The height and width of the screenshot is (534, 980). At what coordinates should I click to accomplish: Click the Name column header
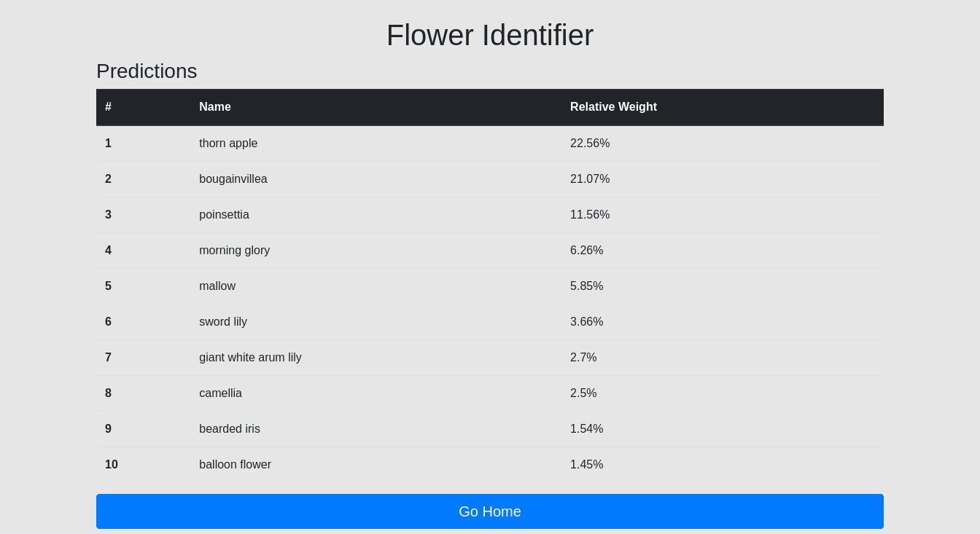(215, 107)
